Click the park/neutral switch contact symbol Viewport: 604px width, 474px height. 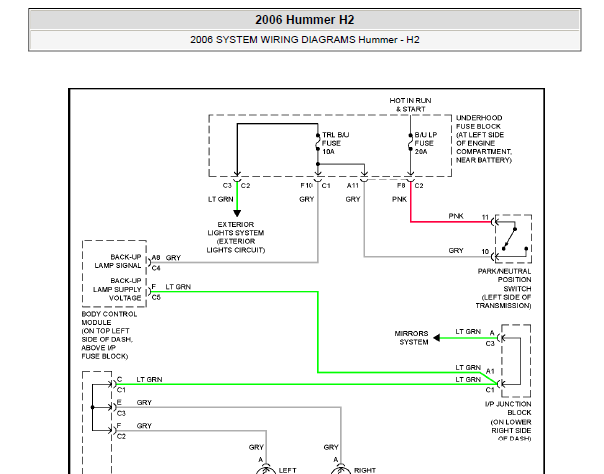click(x=513, y=239)
